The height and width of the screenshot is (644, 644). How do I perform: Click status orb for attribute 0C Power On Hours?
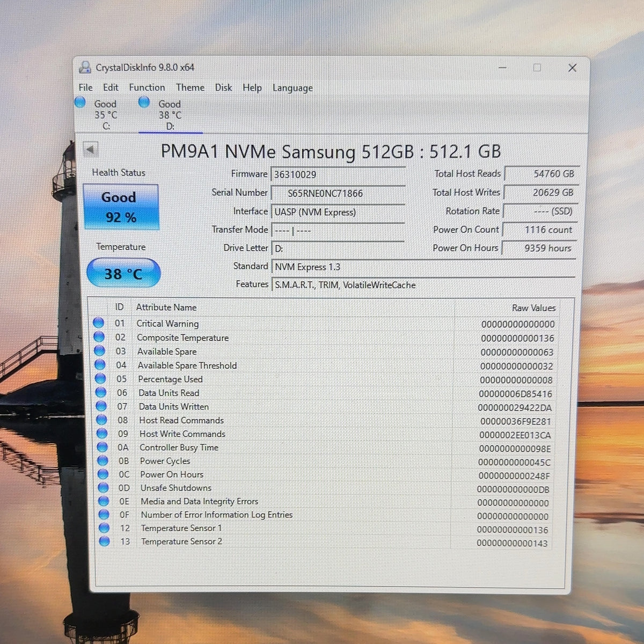(x=103, y=474)
